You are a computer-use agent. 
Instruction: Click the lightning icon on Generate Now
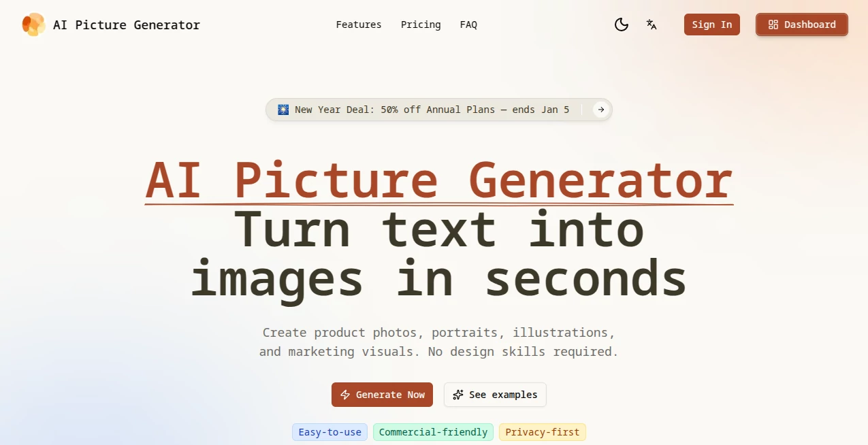tap(346, 395)
